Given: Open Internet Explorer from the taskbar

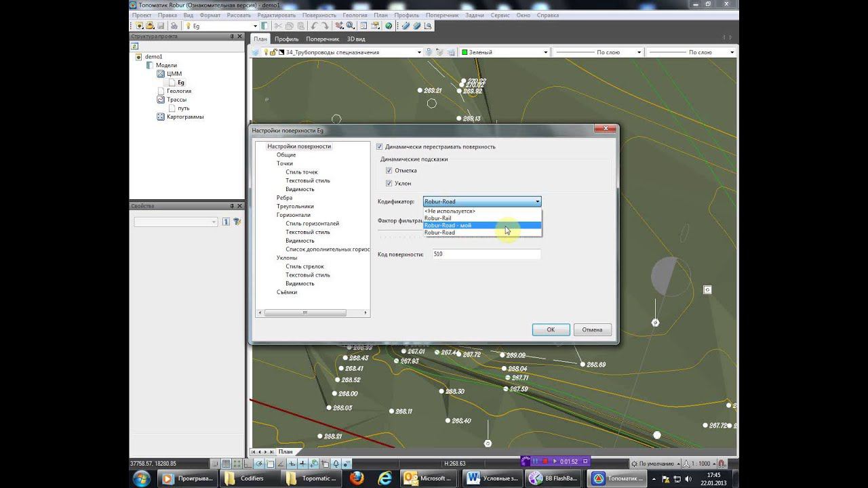Looking at the screenshot, I should coord(384,479).
